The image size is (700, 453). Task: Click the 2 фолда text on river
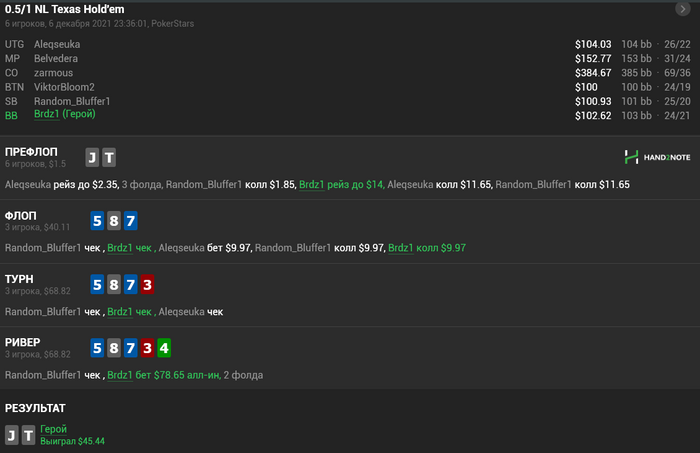point(243,375)
